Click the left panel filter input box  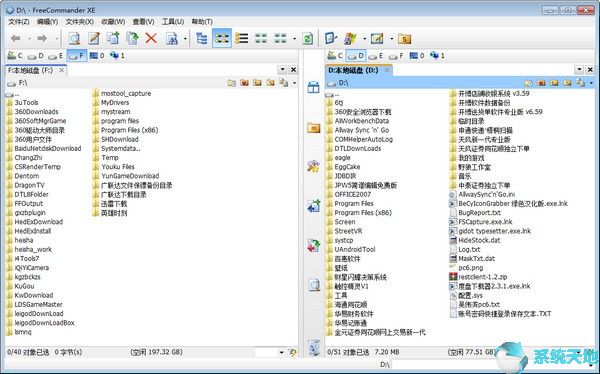[x=266, y=352]
